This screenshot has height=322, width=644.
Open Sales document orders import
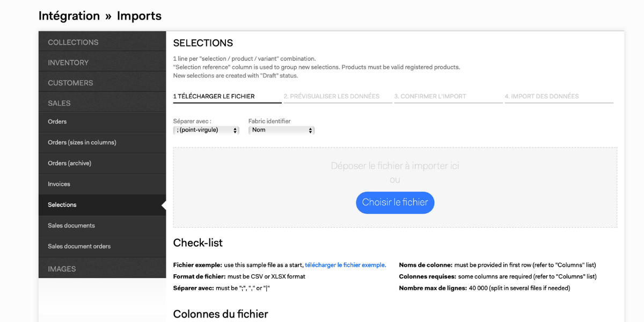pyautogui.click(x=79, y=246)
